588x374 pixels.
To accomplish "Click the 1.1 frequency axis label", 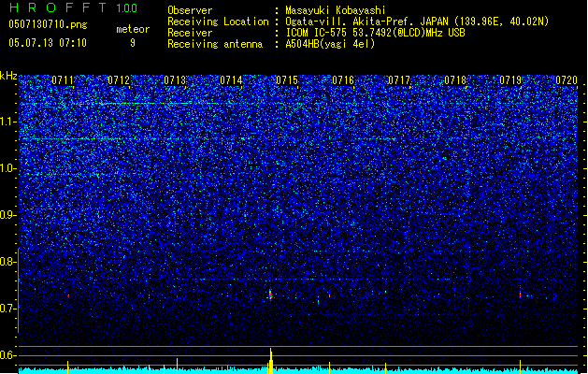I will (x=7, y=122).
